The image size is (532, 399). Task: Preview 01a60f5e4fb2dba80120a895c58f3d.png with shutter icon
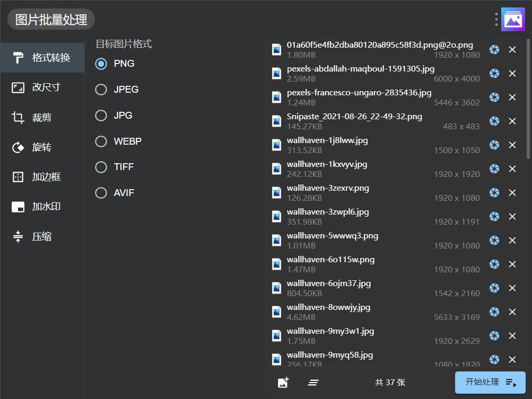[494, 50]
